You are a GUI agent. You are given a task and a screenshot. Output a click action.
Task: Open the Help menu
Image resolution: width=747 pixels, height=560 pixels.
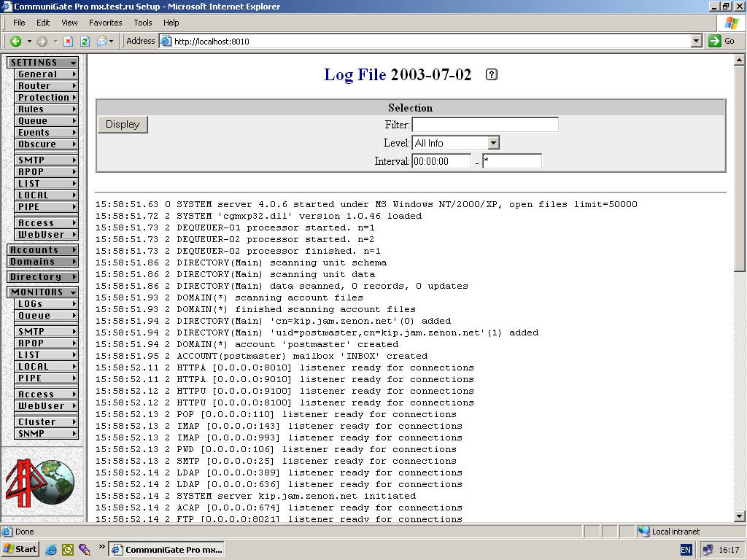[x=171, y=23]
